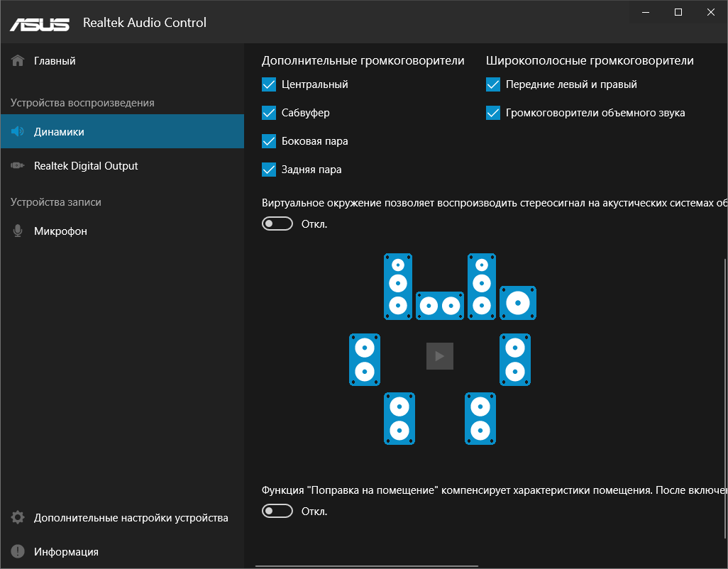This screenshot has height=569, width=728.
Task: Select Realtek Digital Output device
Action: pos(86,166)
